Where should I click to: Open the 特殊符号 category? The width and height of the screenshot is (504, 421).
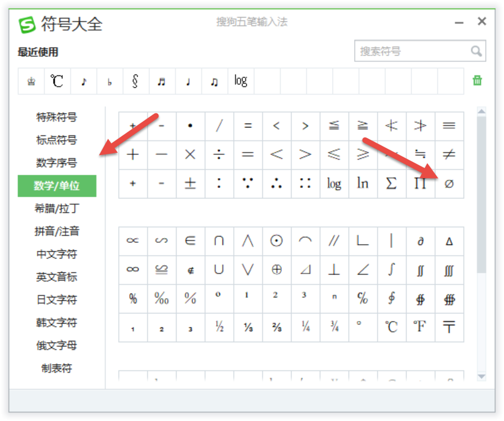point(56,117)
